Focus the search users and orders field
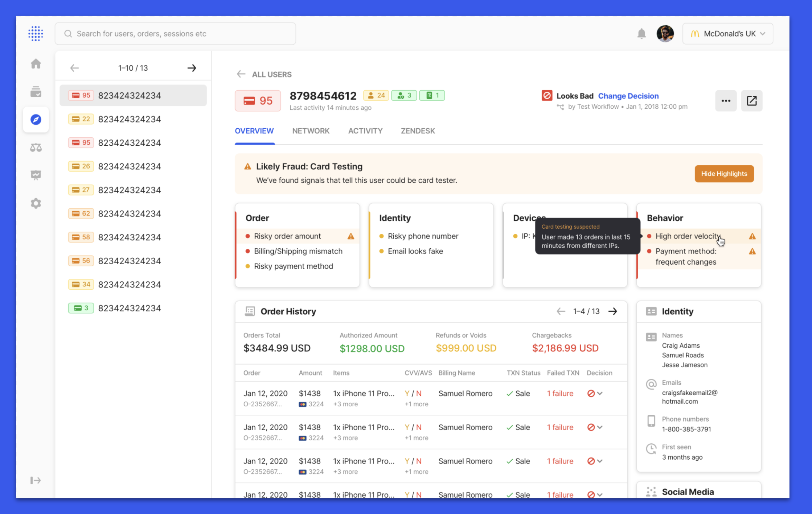 (x=175, y=34)
